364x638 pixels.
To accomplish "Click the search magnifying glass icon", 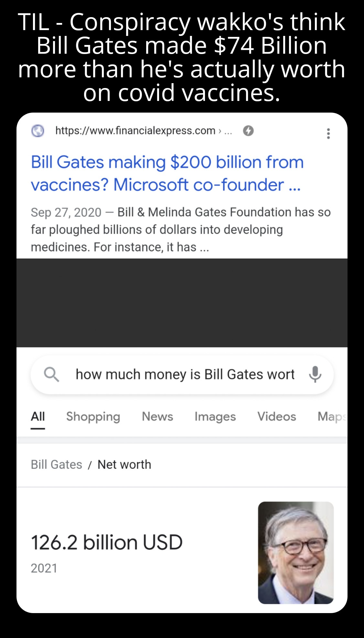I will 51,375.
